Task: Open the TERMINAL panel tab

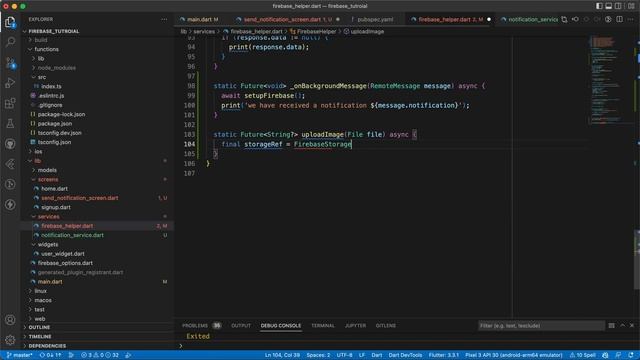Action: 322,326
